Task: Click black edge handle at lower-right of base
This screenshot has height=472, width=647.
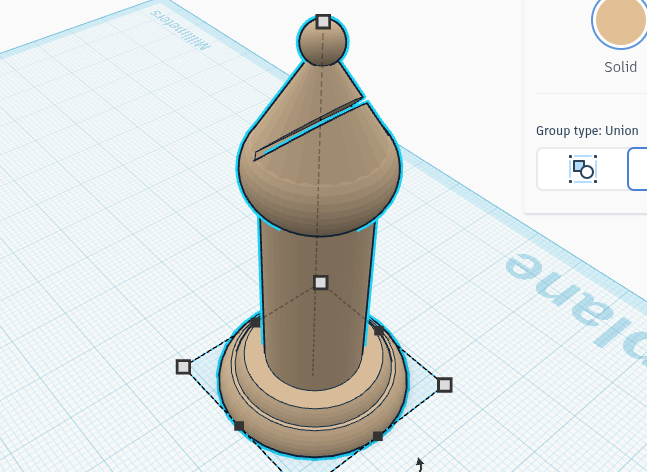Action: tap(378, 436)
